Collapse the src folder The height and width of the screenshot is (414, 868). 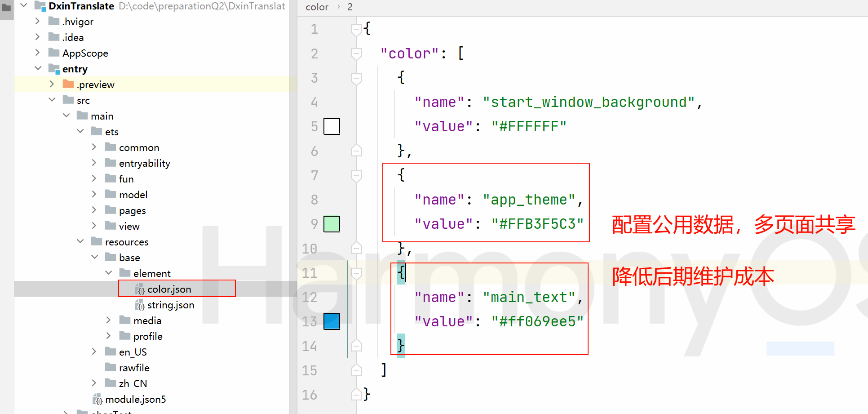pyautogui.click(x=52, y=100)
